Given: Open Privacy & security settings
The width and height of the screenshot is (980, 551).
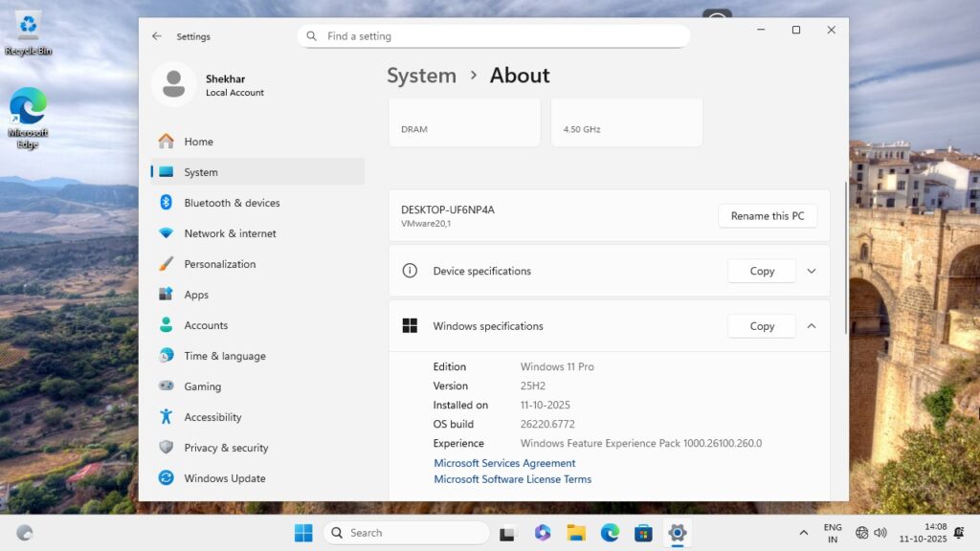Looking at the screenshot, I should 226,448.
